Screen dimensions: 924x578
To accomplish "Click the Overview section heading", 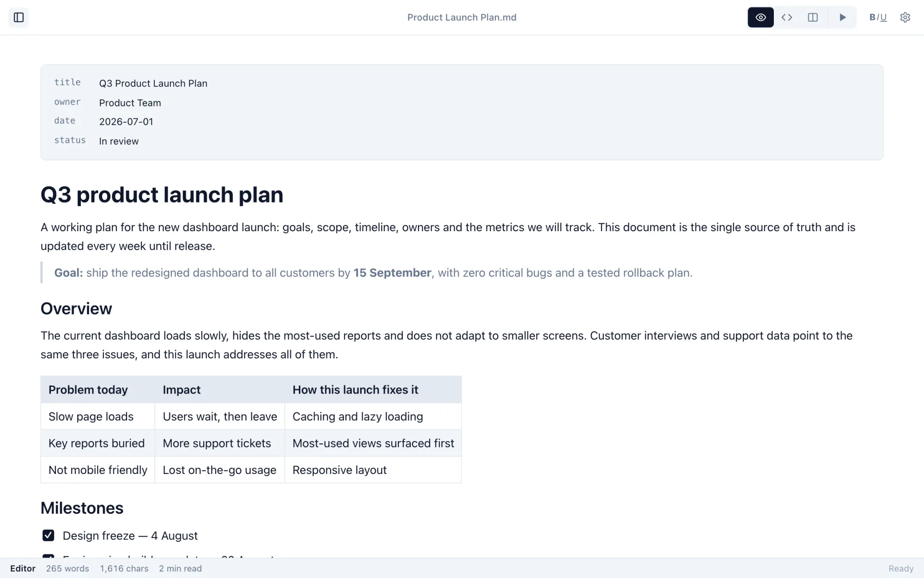I will point(76,308).
